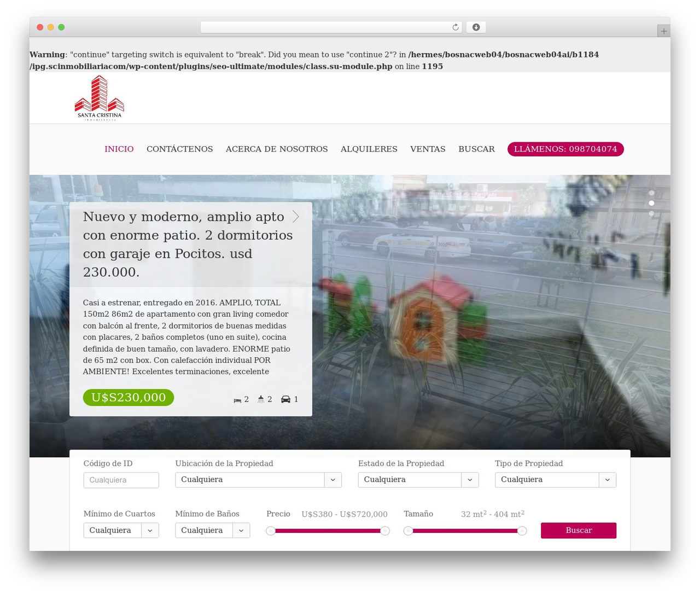The image size is (700, 593).
Task: Open Mínimo de Cuartos dropdown
Action: point(121,530)
